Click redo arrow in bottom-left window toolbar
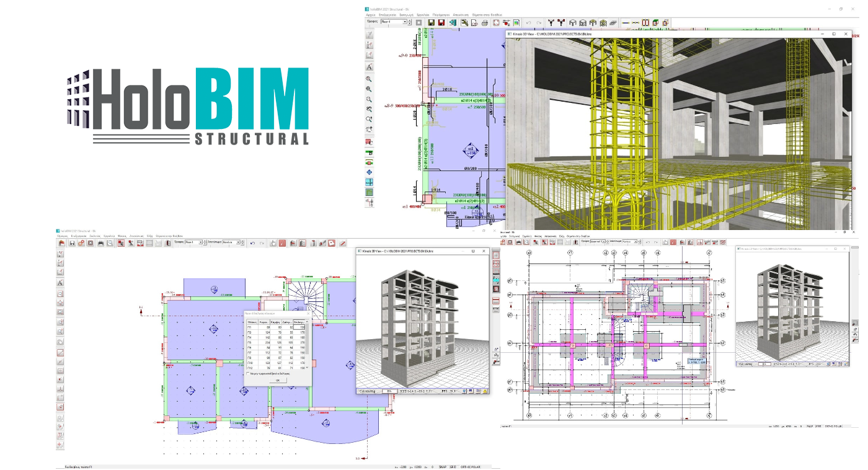This screenshot has height=470, width=868. pos(262,243)
